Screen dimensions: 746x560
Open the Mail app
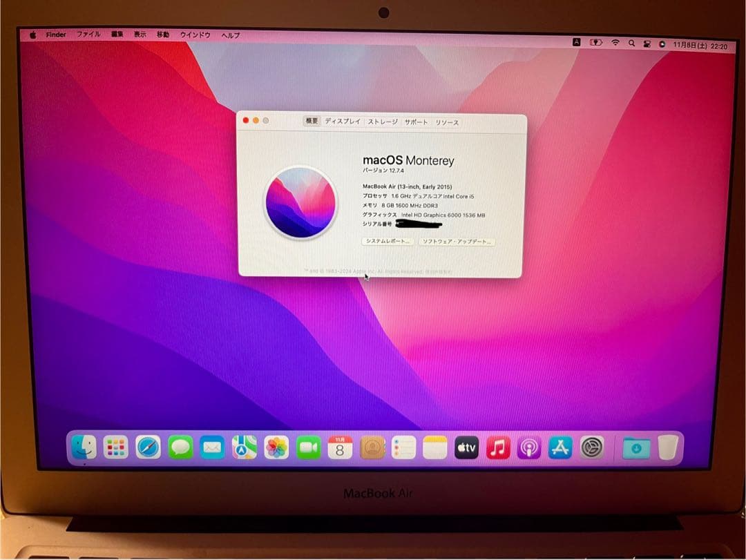coord(212,448)
